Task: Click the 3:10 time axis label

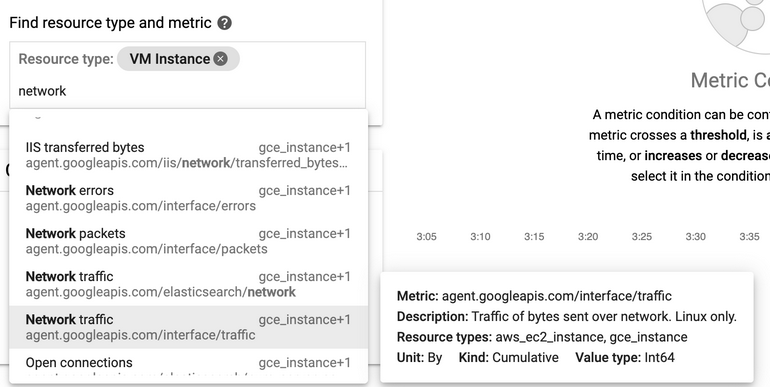Action: coord(480,237)
